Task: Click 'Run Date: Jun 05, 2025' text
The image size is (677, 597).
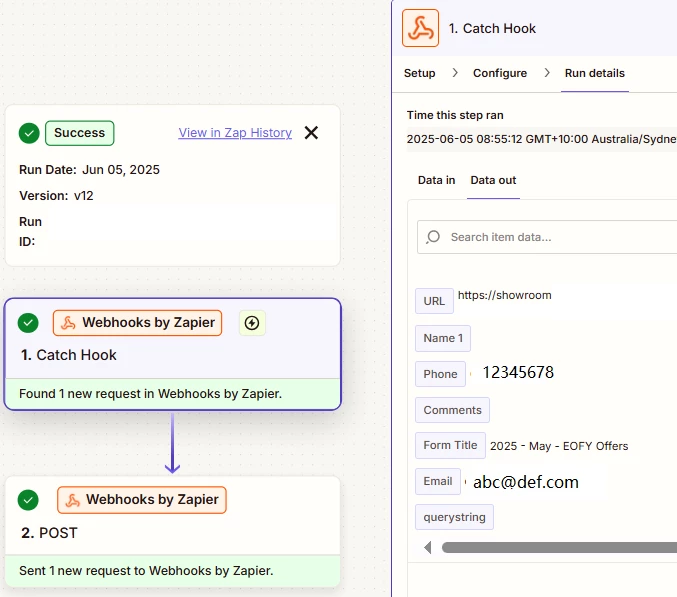Action: (x=89, y=170)
